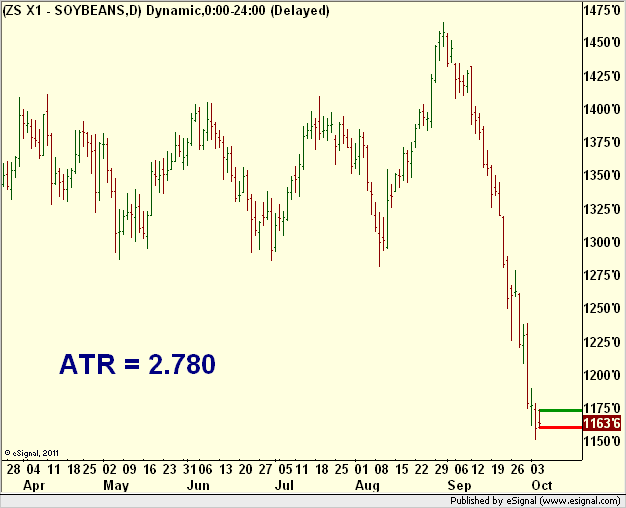Click the 1425'0 price axis label
626x508 pixels.
coord(603,76)
